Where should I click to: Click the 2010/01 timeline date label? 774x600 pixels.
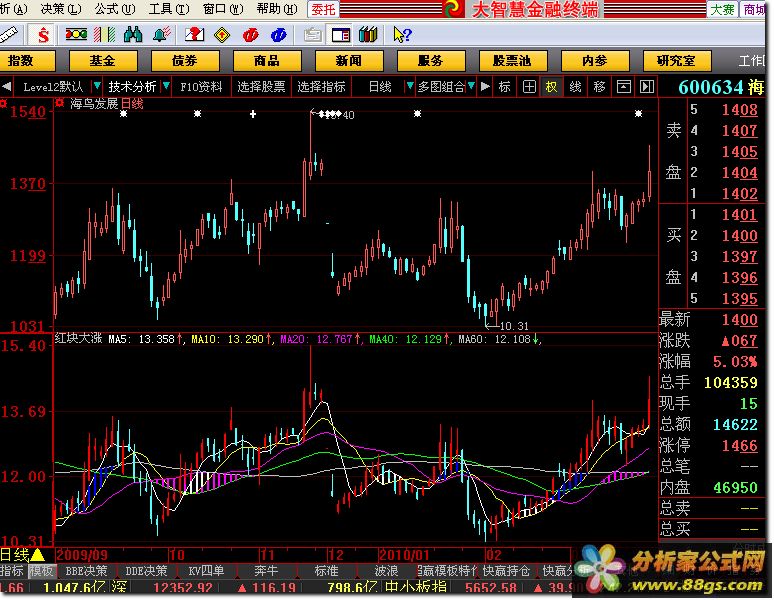[404, 555]
